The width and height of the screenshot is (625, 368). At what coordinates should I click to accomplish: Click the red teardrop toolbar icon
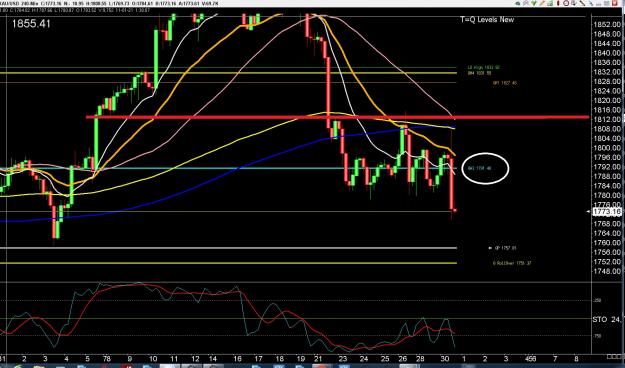click(558, 3)
